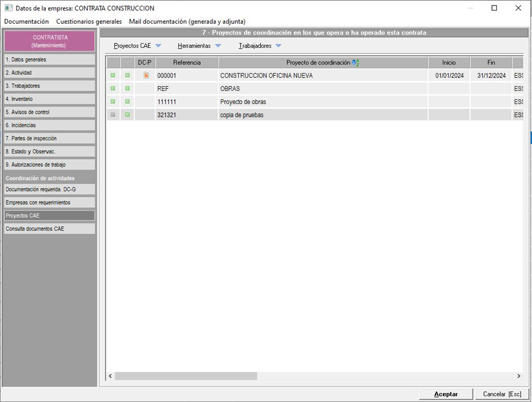The height and width of the screenshot is (402, 532).
Task: Click the Cancelar [Esc] button
Action: 502,394
